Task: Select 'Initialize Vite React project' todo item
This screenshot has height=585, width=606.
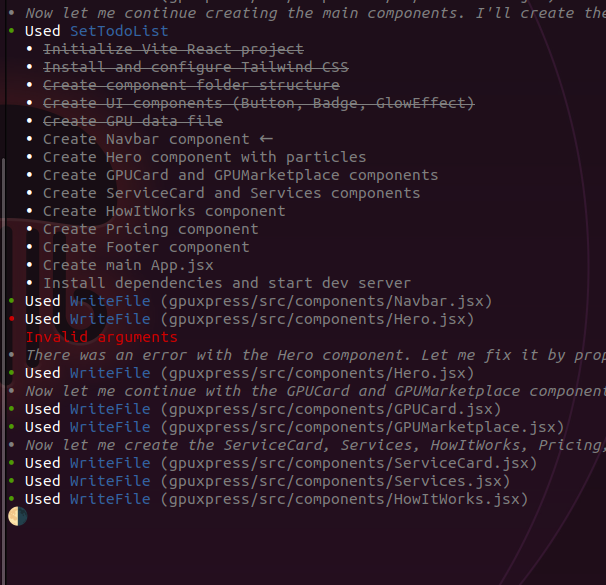Action: click(173, 49)
